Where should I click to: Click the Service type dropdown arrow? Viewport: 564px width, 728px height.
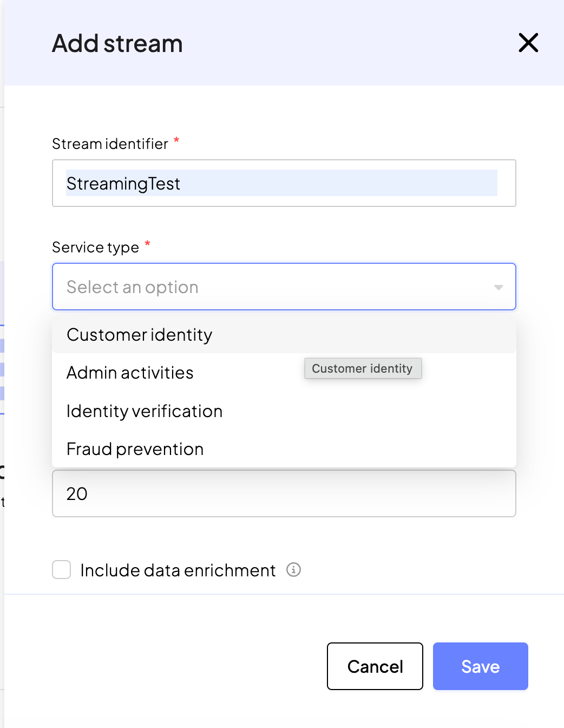point(499,287)
